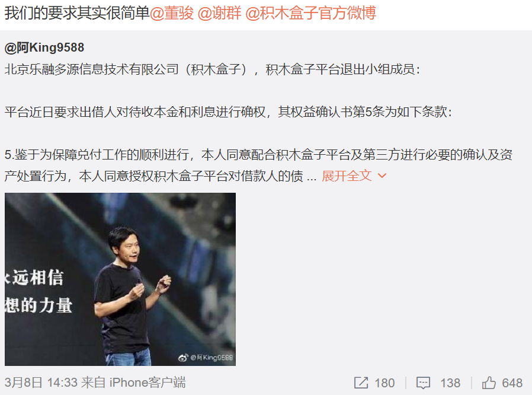Screen dimensions: 532x395
Task: Open mention link @董骏
Action: (x=172, y=13)
